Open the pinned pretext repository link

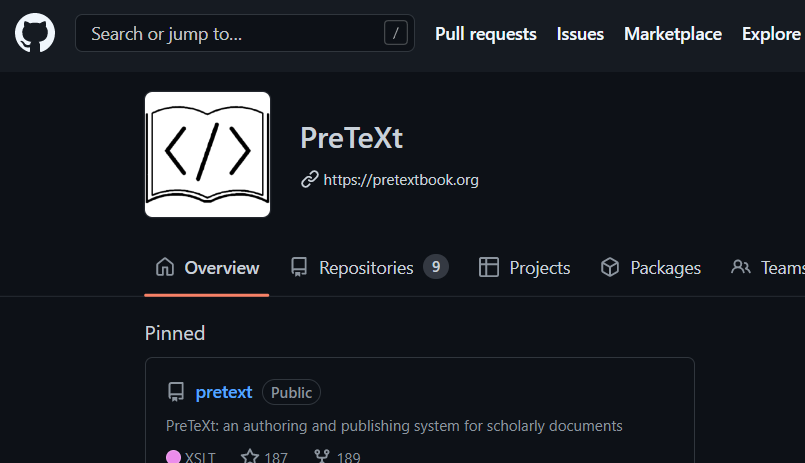click(x=224, y=392)
